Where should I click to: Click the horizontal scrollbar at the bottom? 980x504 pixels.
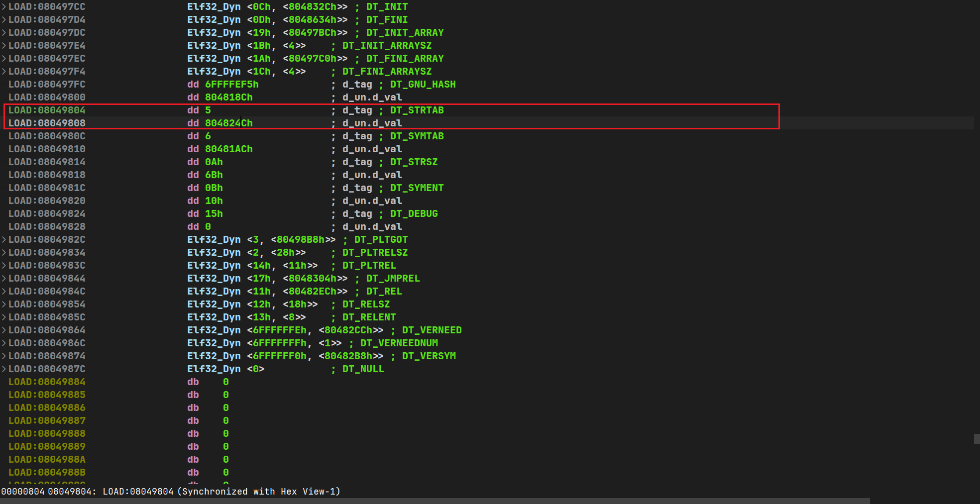click(x=435, y=501)
